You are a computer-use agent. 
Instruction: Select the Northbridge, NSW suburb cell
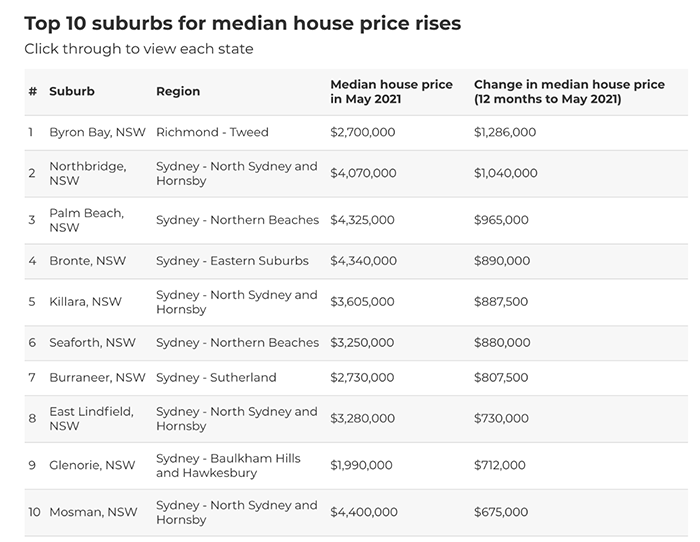[88, 173]
